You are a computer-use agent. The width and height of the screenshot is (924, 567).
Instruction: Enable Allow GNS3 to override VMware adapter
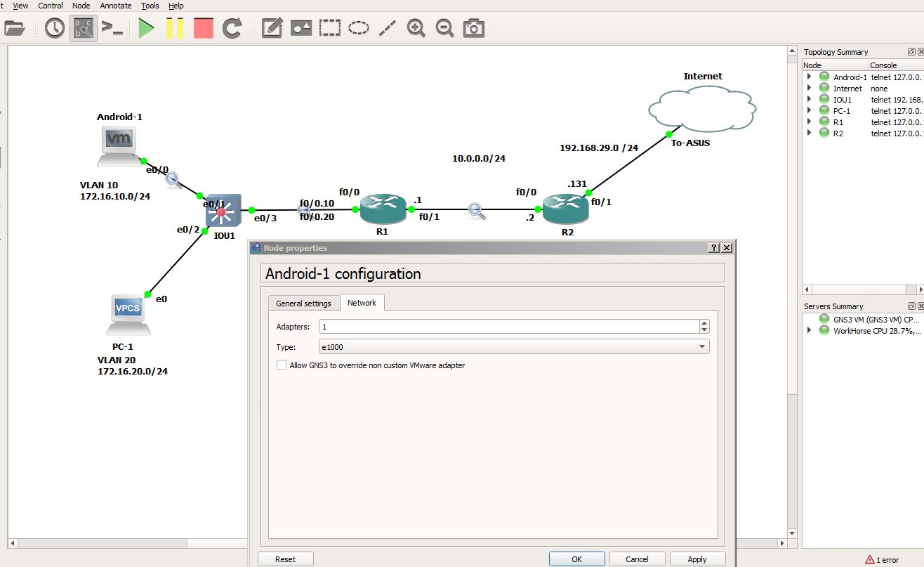(x=282, y=365)
